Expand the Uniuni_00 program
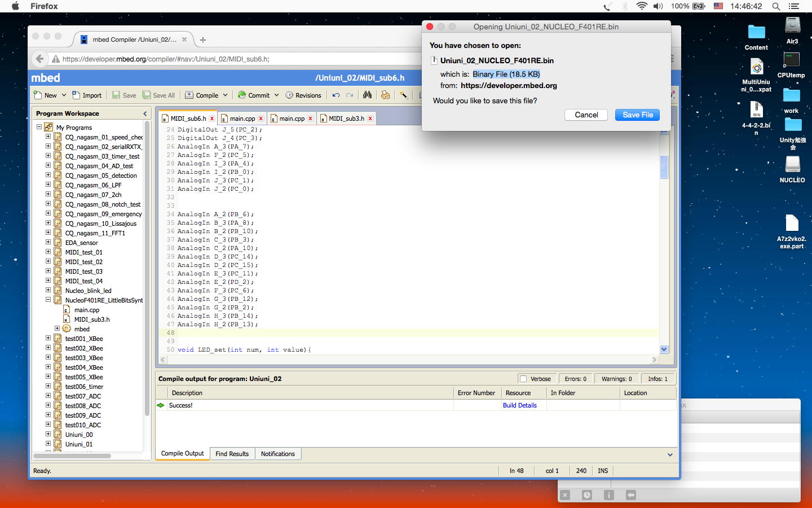The image size is (812, 508). point(48,434)
